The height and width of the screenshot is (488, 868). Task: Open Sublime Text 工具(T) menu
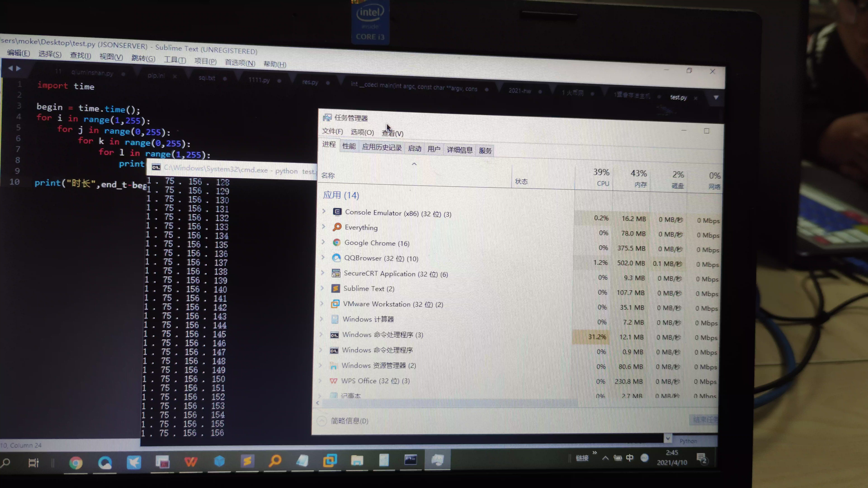tap(175, 60)
